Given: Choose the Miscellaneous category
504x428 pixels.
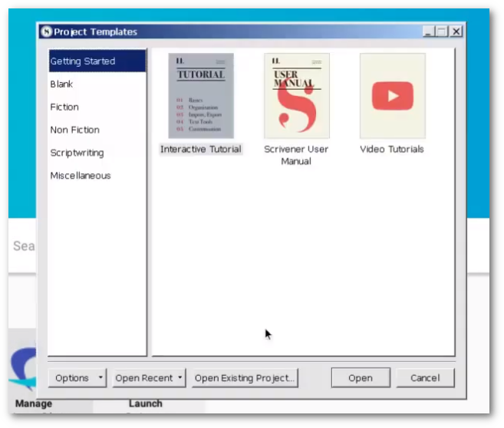Looking at the screenshot, I should pos(97,176).
